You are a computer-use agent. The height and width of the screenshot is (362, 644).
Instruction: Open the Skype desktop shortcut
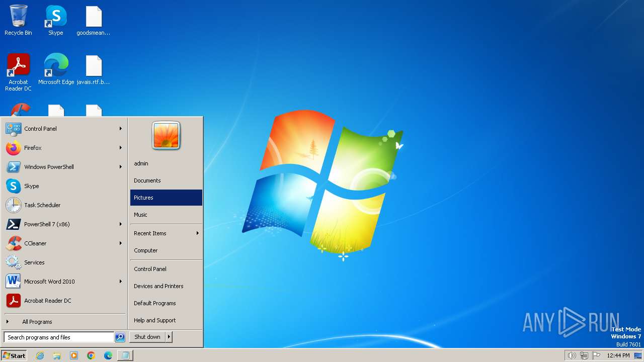point(56,20)
